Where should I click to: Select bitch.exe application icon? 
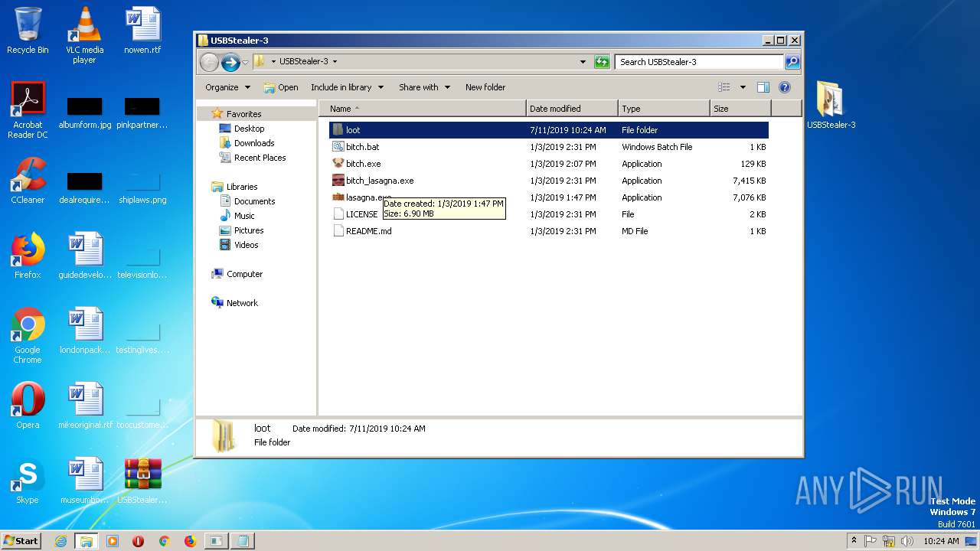pos(338,164)
